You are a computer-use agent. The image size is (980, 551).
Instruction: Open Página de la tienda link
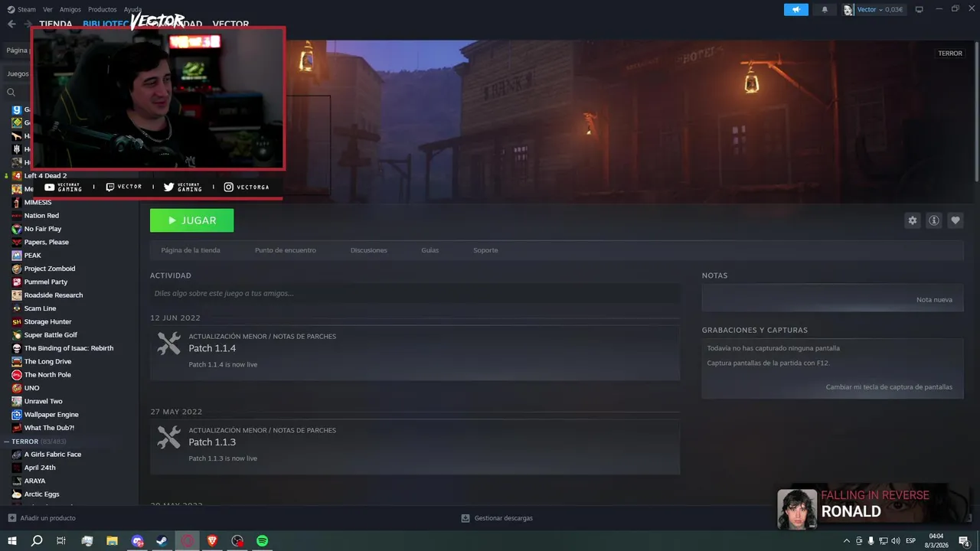[191, 250]
